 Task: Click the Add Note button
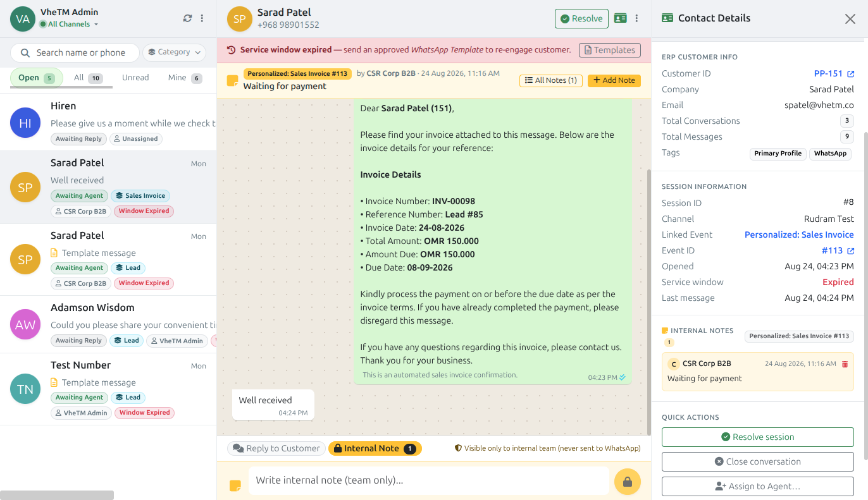click(x=614, y=80)
